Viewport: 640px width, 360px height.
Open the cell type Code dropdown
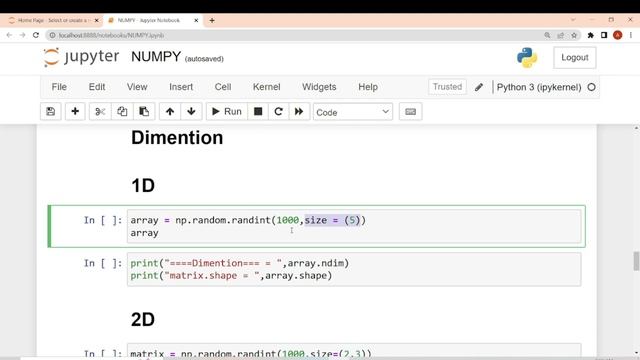[353, 112]
